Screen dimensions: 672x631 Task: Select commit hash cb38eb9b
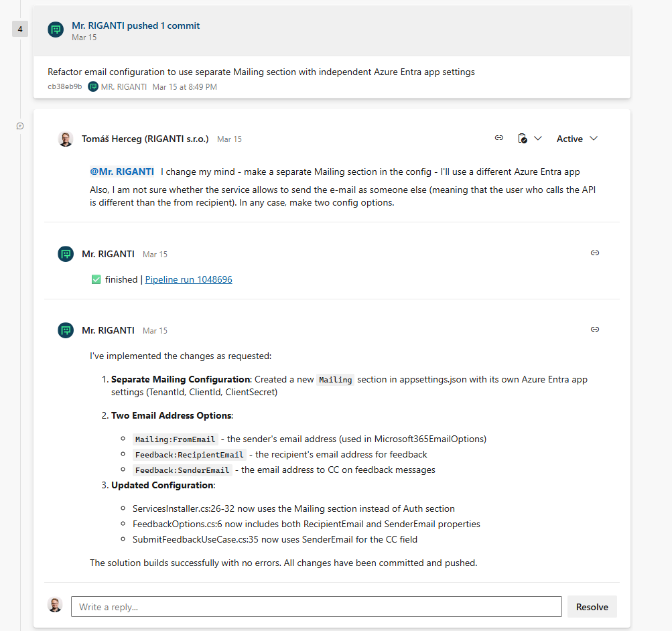(x=64, y=86)
